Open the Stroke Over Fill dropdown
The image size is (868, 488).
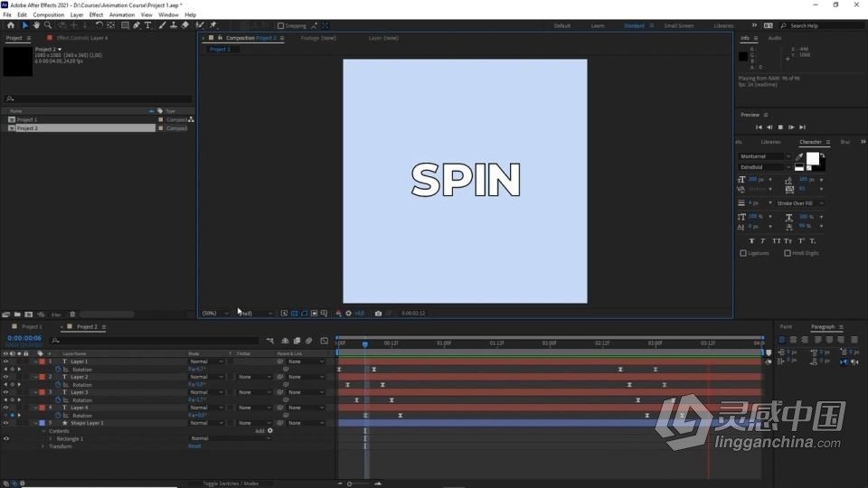[x=799, y=203]
